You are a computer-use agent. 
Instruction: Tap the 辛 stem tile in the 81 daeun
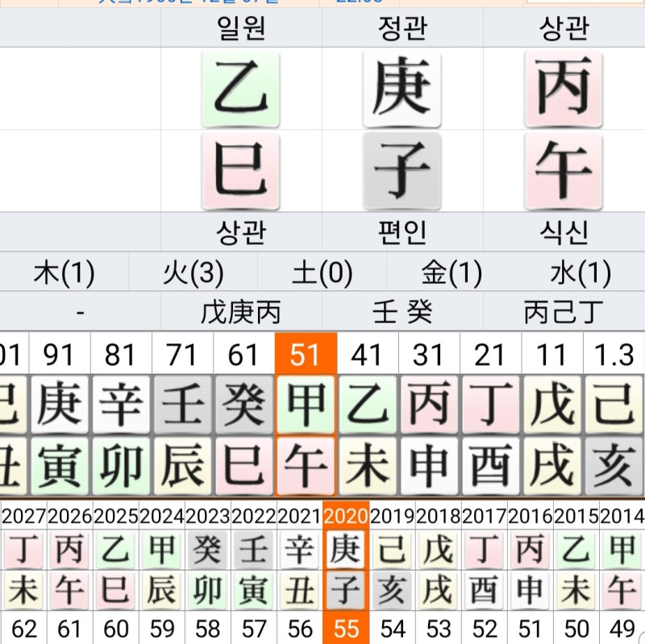pos(121,405)
